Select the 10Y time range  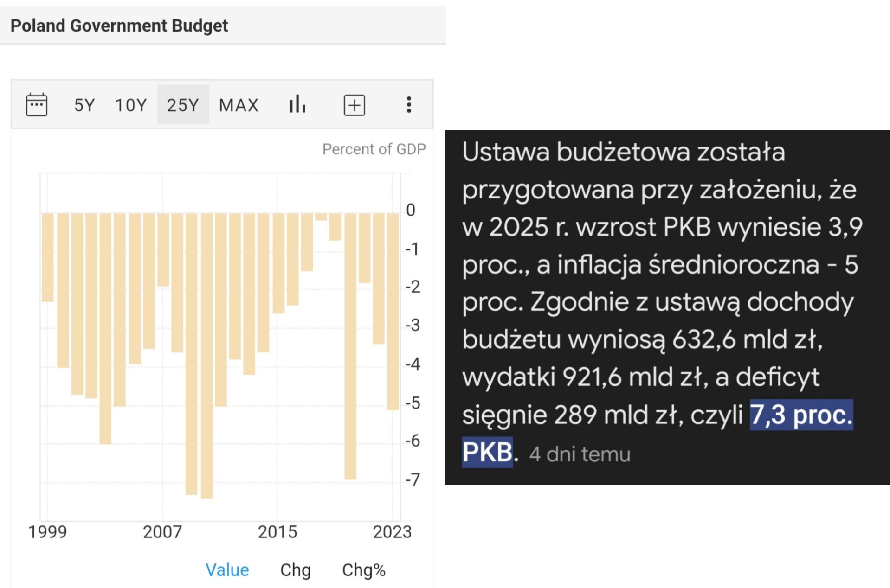131,105
